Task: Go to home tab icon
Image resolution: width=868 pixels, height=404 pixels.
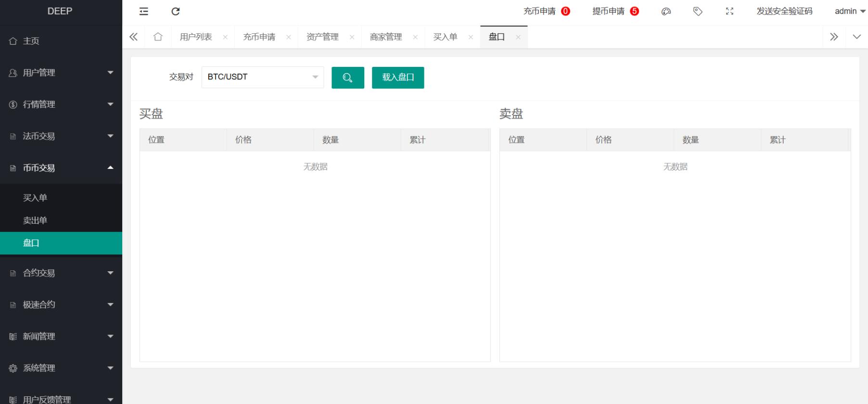Action: click(x=158, y=37)
